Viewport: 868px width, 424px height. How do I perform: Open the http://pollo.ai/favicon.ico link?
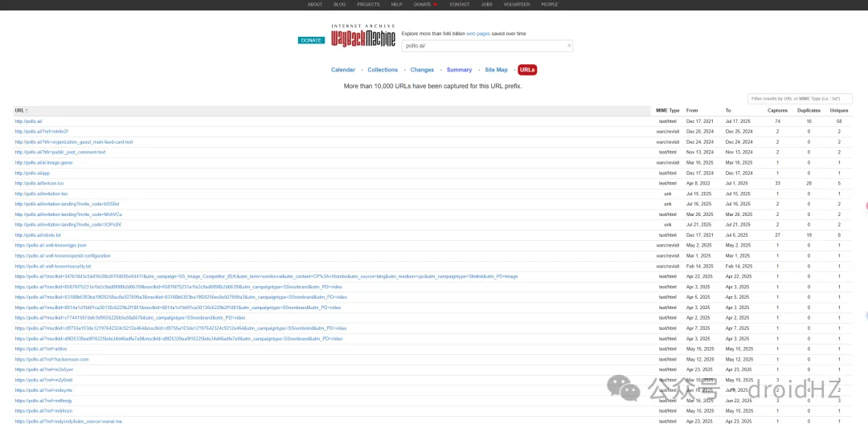39,183
